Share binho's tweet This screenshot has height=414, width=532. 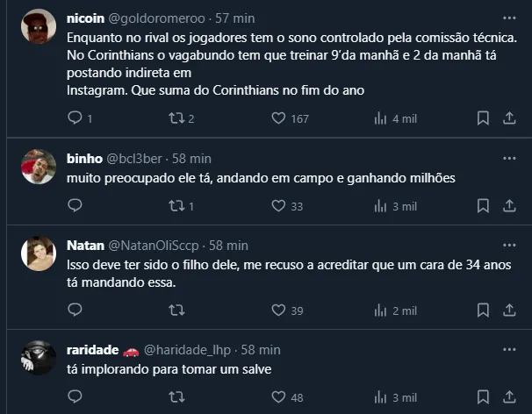509,206
